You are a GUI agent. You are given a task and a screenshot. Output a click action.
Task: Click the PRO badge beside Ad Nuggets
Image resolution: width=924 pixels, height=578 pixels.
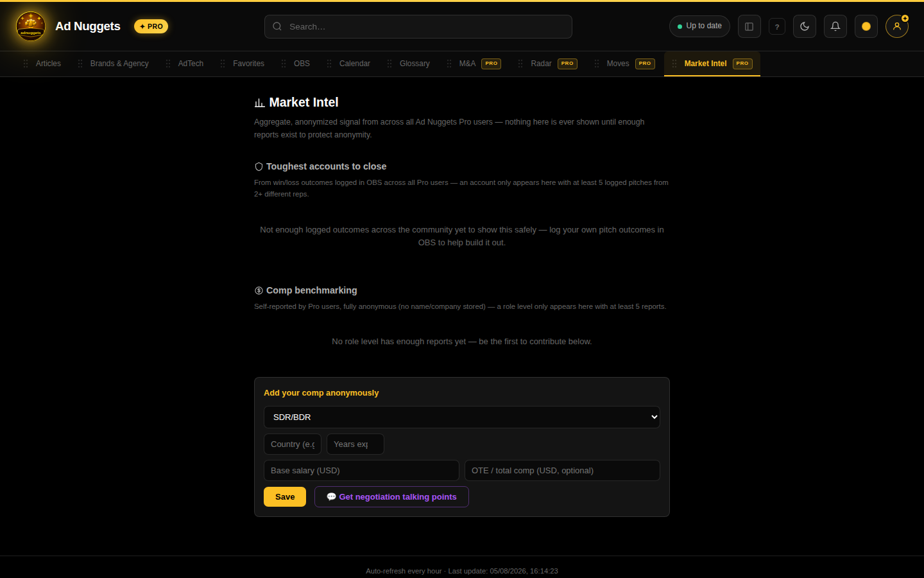[151, 26]
